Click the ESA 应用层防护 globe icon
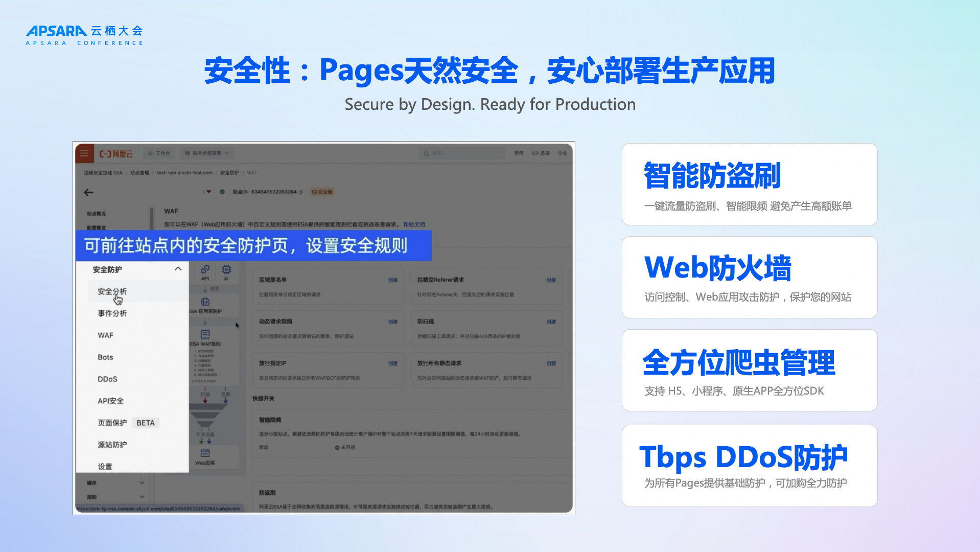The height and width of the screenshot is (552, 980). click(205, 302)
